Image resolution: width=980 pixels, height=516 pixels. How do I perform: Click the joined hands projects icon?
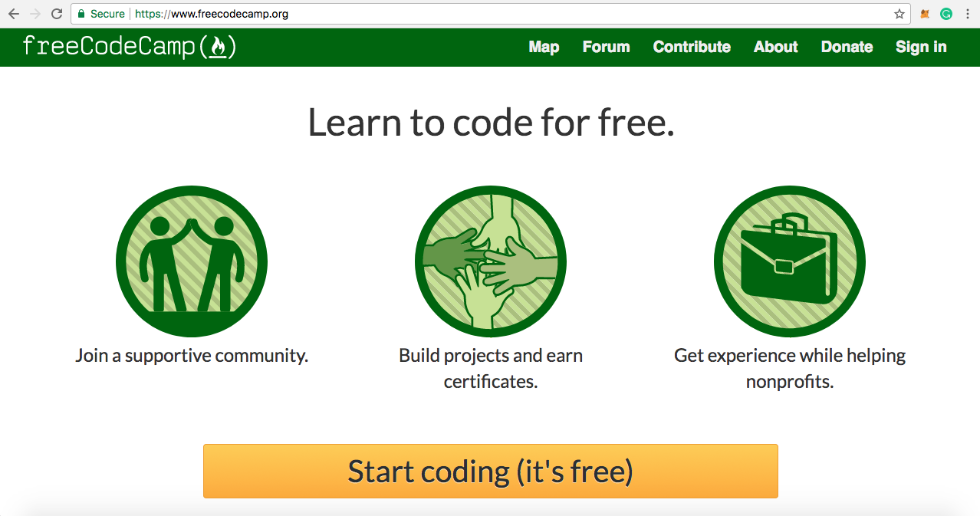(491, 261)
